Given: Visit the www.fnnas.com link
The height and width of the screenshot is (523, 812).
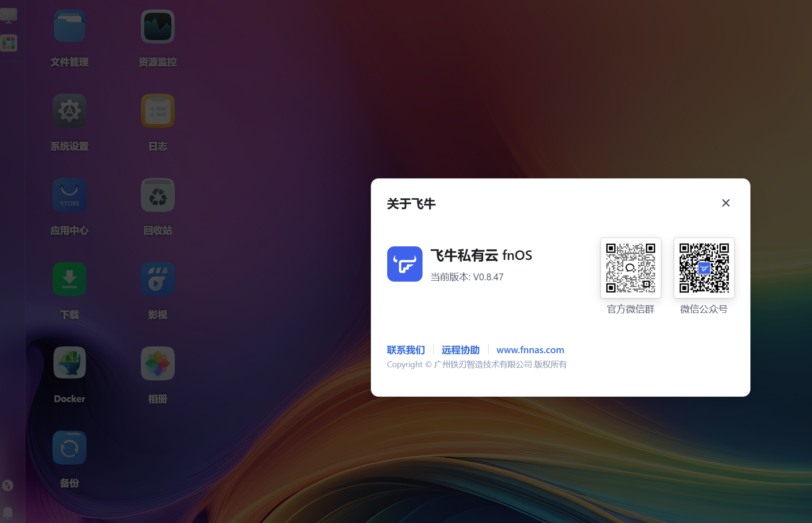Looking at the screenshot, I should (530, 350).
